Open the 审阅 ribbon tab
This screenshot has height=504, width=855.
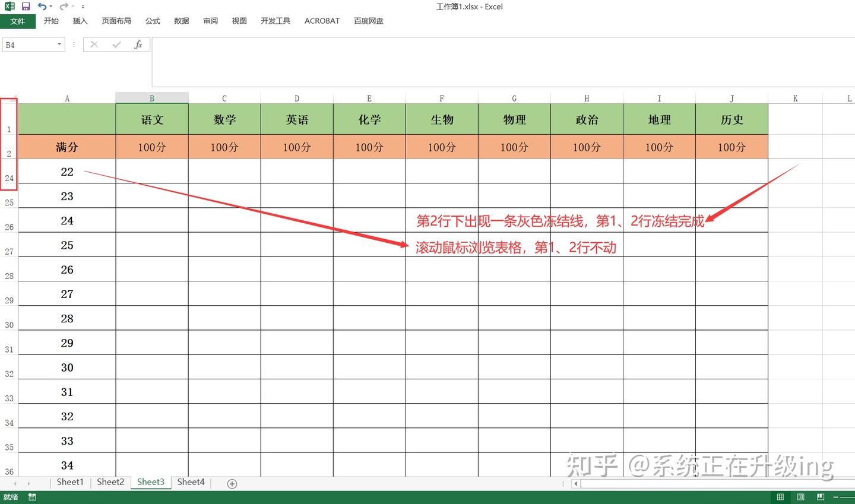pyautogui.click(x=210, y=21)
